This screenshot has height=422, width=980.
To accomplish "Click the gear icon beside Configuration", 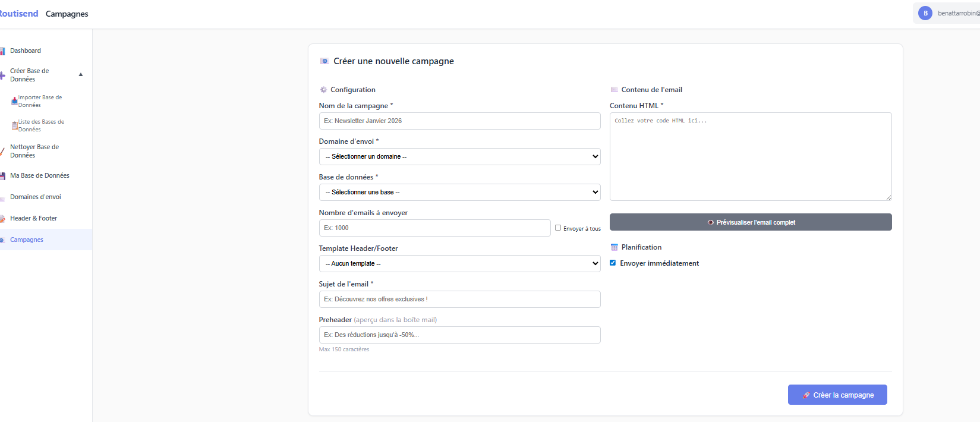I will click(323, 90).
